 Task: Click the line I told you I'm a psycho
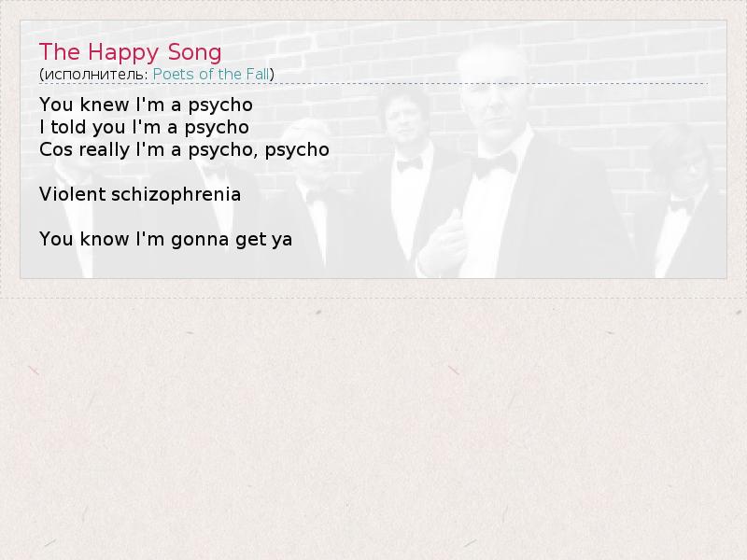pos(144,127)
